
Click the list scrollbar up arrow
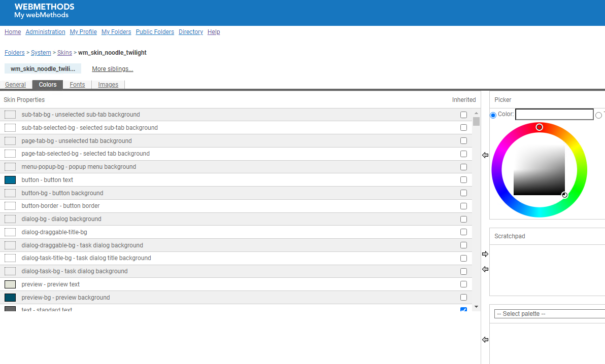click(476, 114)
